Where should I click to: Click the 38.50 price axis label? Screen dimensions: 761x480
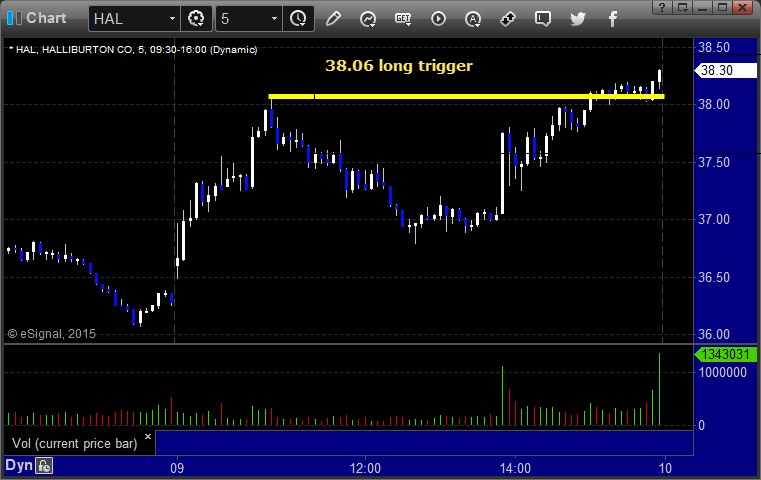point(714,48)
